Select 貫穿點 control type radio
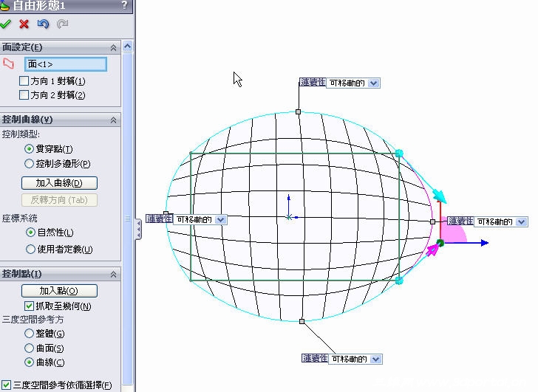 tap(29, 148)
